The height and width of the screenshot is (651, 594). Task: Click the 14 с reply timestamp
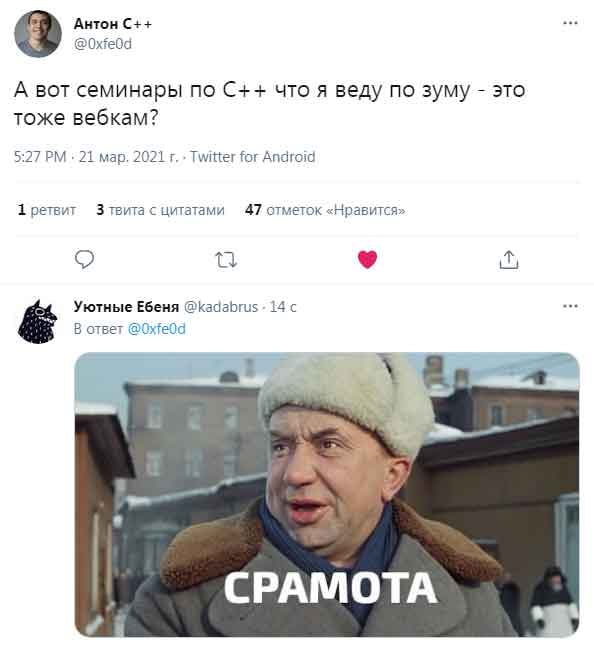(283, 307)
